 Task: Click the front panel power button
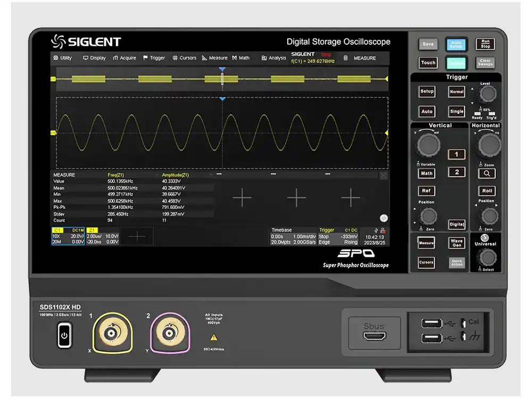[64, 335]
